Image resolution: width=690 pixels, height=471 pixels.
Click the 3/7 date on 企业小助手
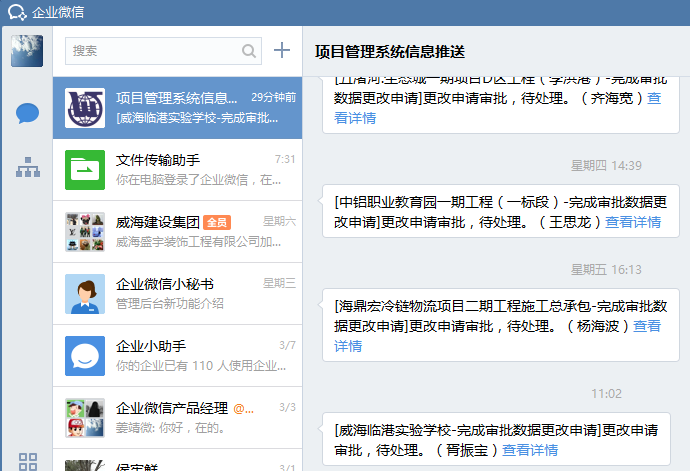(x=287, y=345)
